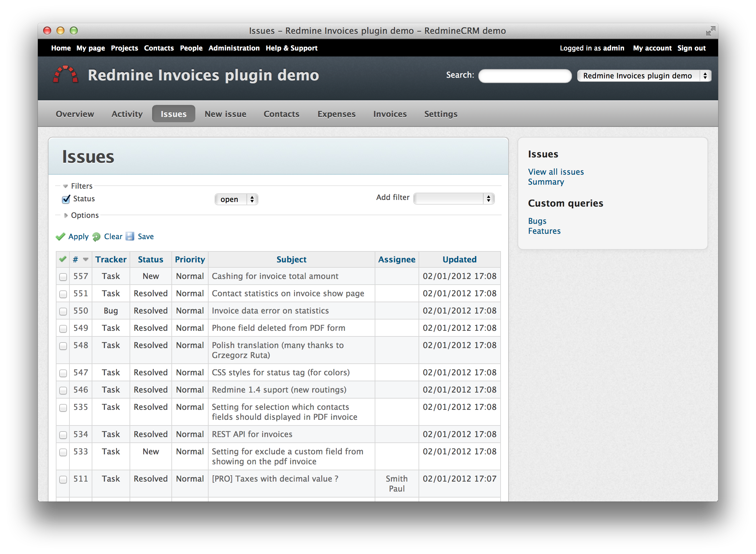Open the status dropdown showing open
The image size is (756, 554).
coord(236,199)
